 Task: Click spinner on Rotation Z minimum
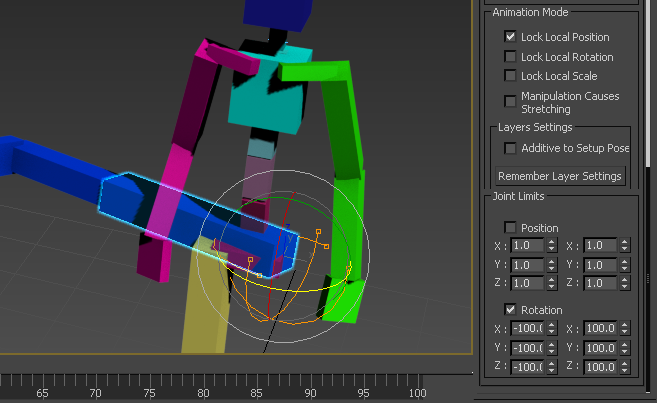click(x=551, y=367)
